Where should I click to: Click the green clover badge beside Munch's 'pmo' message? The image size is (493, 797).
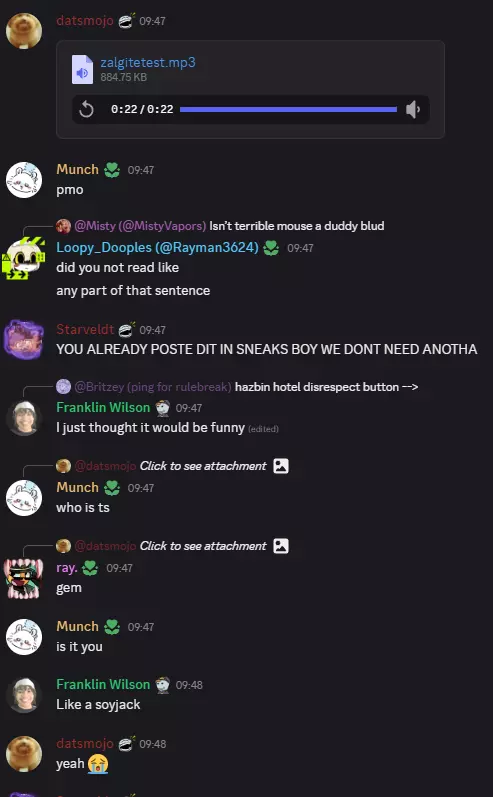pyautogui.click(x=112, y=170)
